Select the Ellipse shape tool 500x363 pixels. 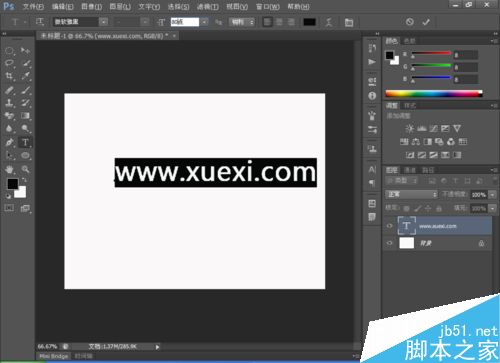[25, 156]
